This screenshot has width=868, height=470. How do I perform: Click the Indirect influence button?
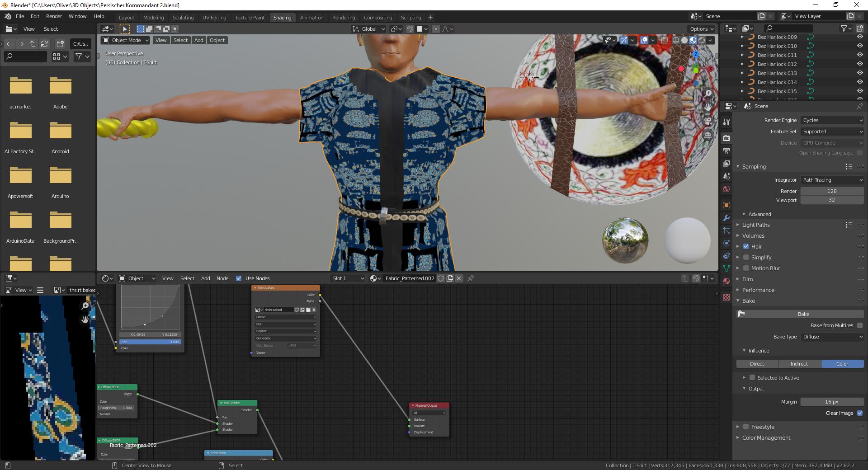pos(799,364)
